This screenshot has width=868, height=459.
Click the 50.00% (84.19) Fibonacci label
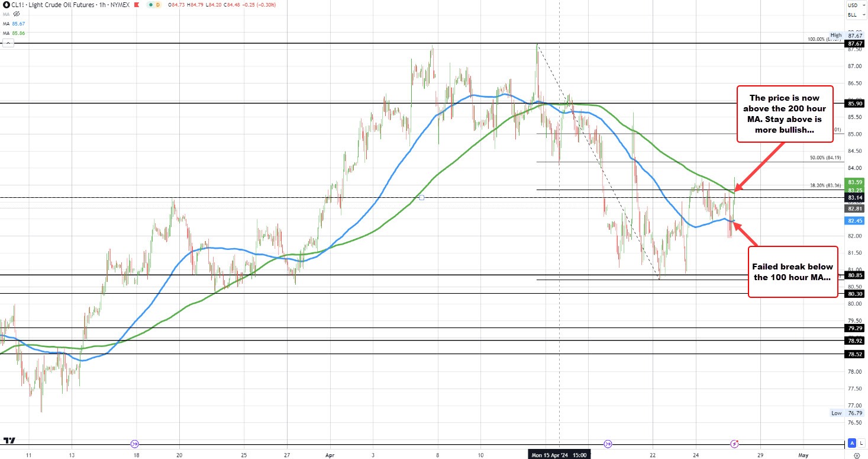pyautogui.click(x=825, y=158)
